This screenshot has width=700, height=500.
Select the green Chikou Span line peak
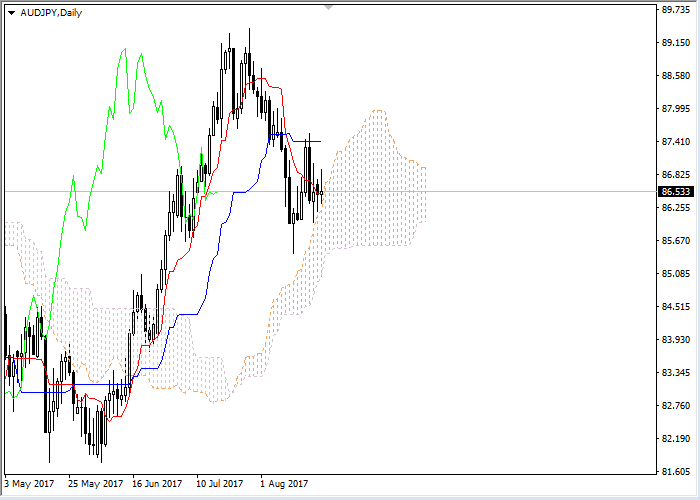coord(125,49)
